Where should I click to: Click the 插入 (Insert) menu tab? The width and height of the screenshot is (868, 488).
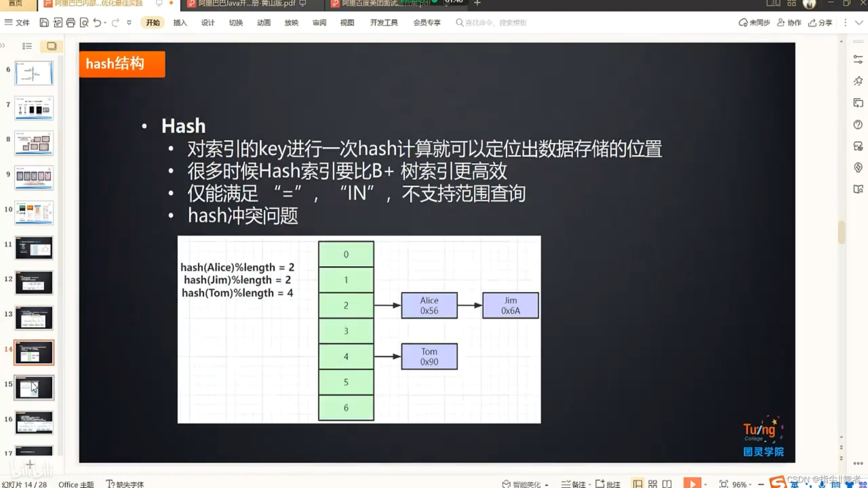coord(181,23)
